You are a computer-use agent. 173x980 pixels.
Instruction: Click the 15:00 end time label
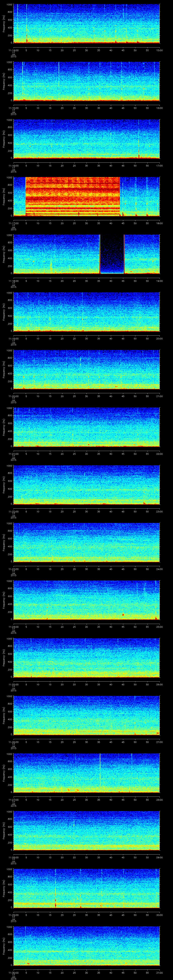159,50
